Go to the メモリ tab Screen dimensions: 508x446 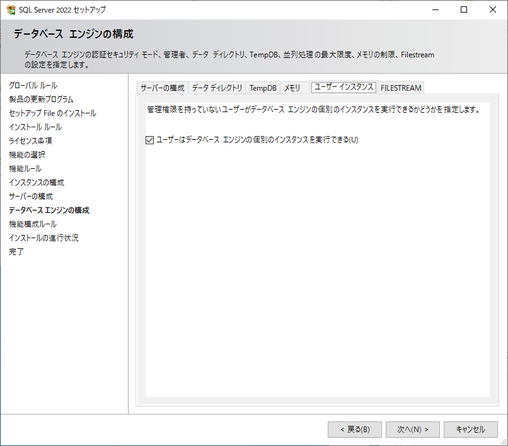[x=292, y=88]
